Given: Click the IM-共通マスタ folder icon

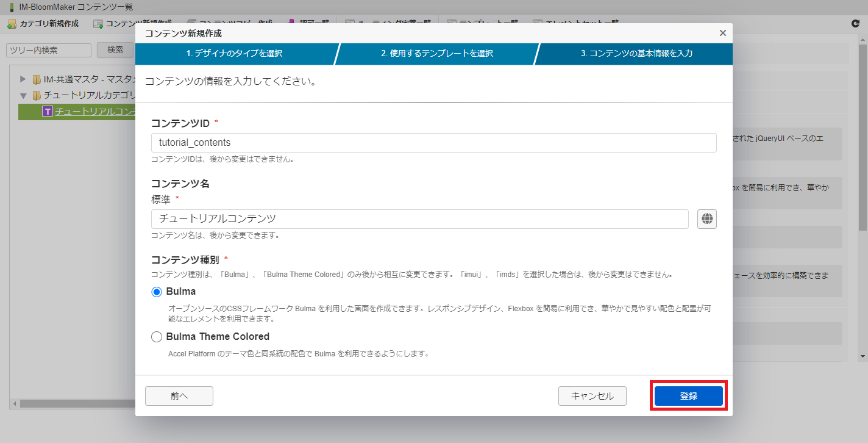Looking at the screenshot, I should click(37, 79).
